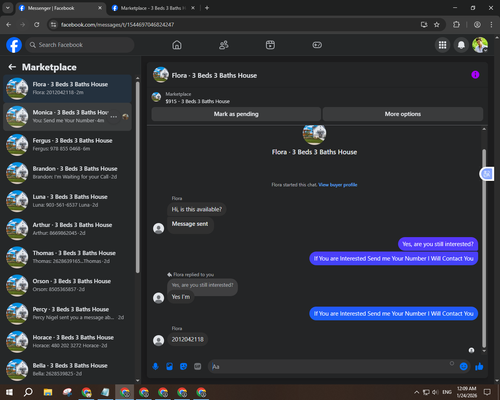The width and height of the screenshot is (500, 400).
Task: Open Orson conversation in list
Action: pos(67,285)
